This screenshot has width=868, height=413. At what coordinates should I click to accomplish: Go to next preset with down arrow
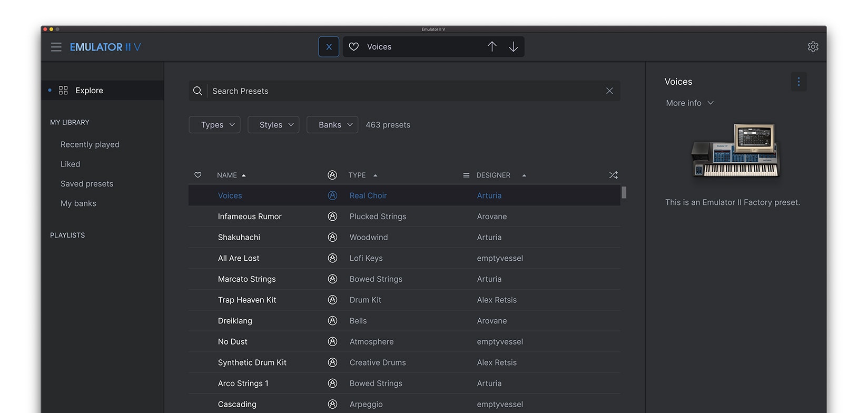(x=513, y=47)
